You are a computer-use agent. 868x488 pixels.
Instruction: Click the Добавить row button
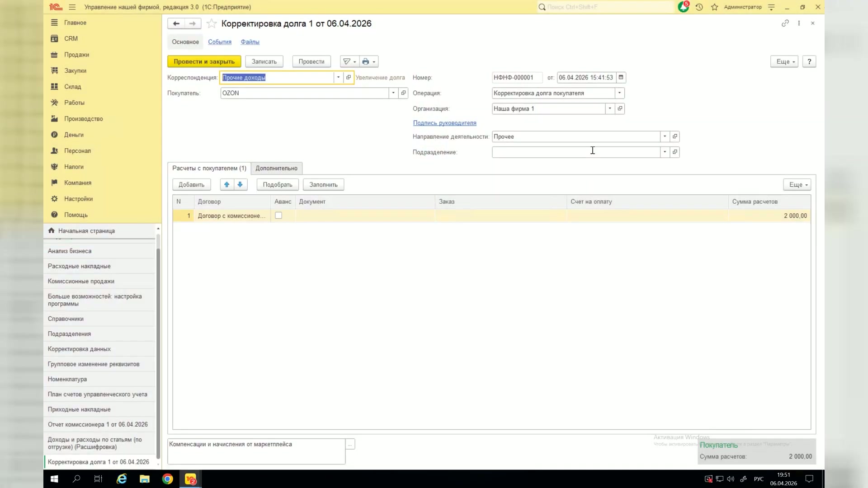point(191,184)
